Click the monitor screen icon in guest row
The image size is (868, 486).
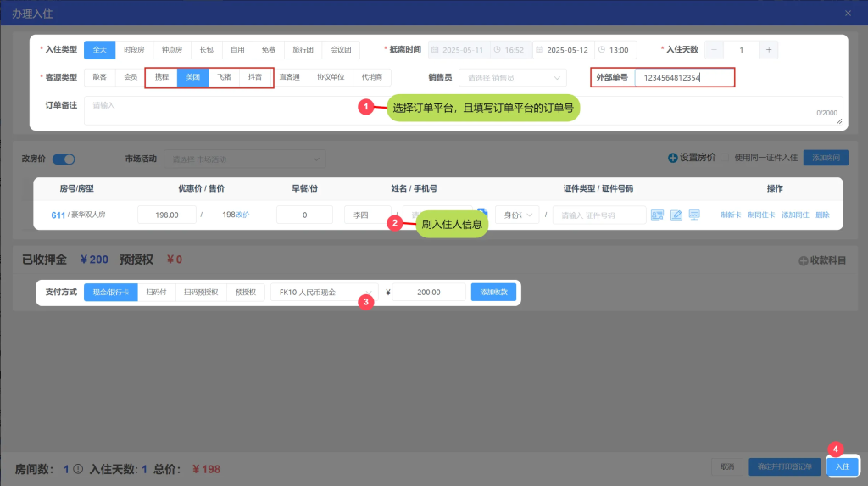tap(694, 215)
